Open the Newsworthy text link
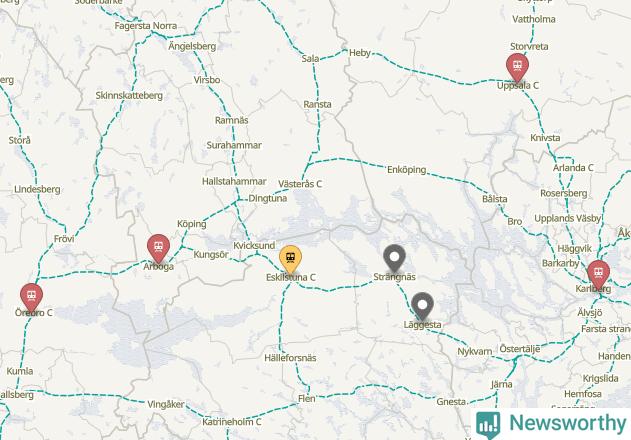 click(567, 423)
